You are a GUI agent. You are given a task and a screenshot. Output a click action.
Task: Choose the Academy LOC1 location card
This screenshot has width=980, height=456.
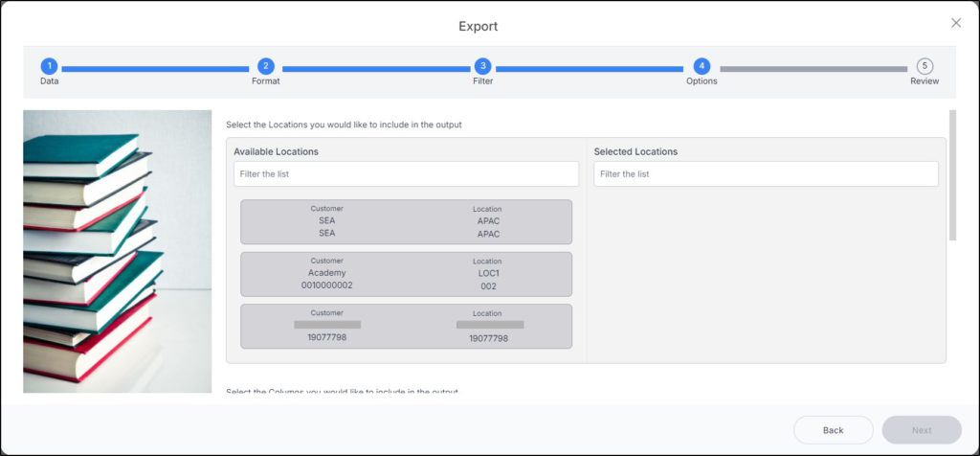coord(406,273)
